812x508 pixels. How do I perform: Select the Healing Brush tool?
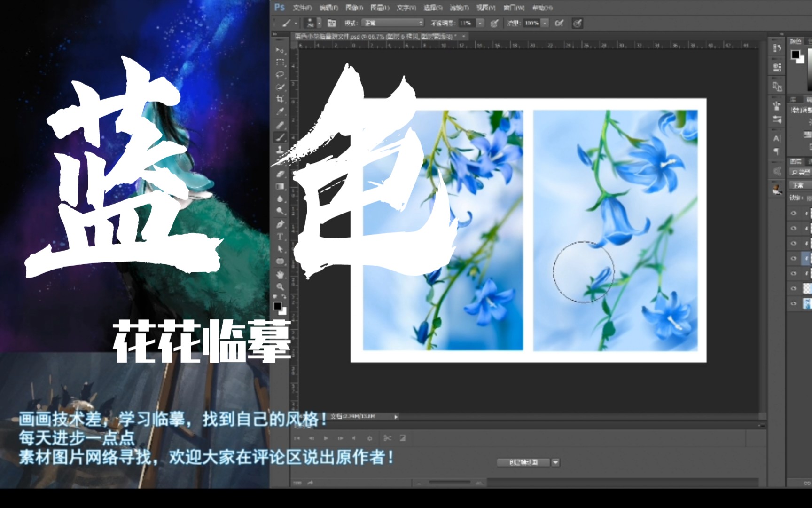(280, 125)
